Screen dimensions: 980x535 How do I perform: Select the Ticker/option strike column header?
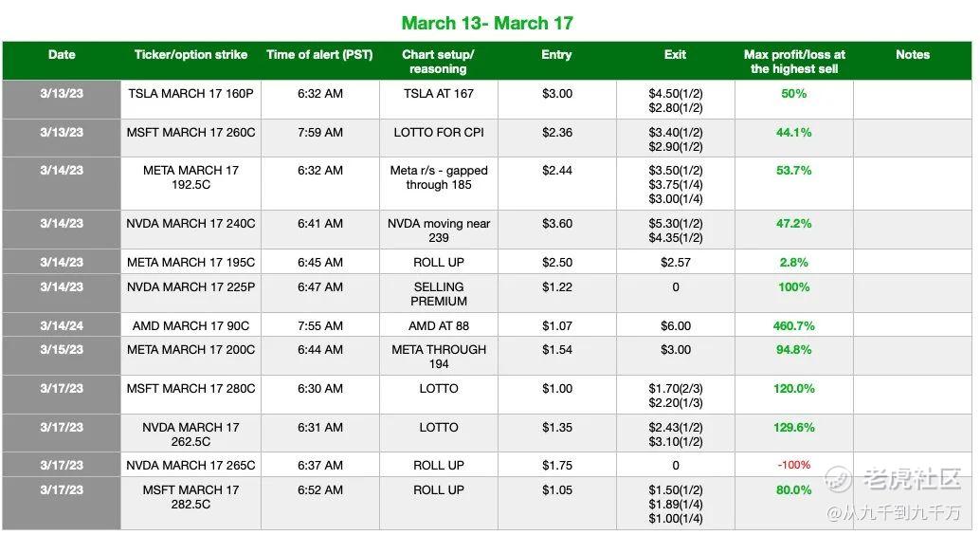(x=191, y=55)
